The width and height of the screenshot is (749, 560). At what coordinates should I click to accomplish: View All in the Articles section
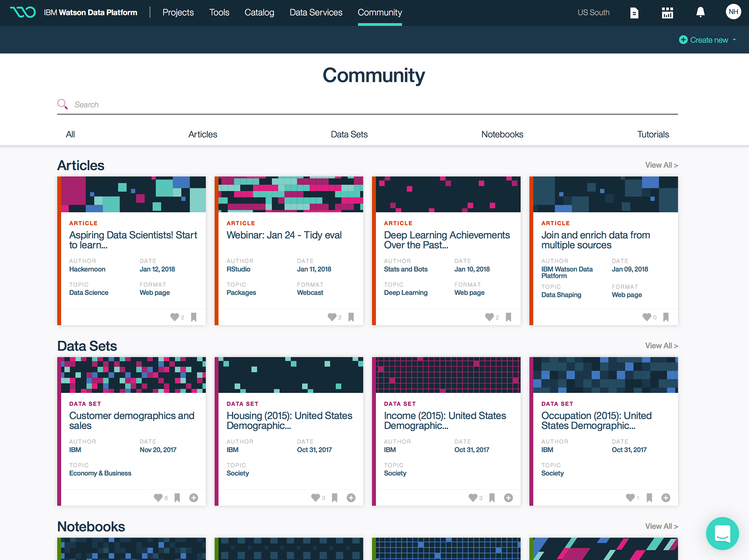[x=662, y=165]
